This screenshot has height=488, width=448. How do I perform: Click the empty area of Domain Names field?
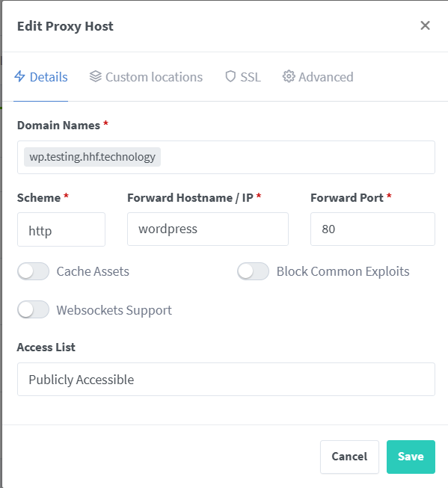pyautogui.click(x=298, y=157)
